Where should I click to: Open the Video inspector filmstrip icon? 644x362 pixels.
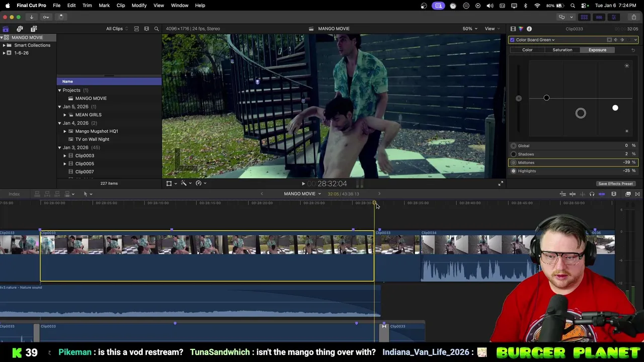click(x=513, y=29)
